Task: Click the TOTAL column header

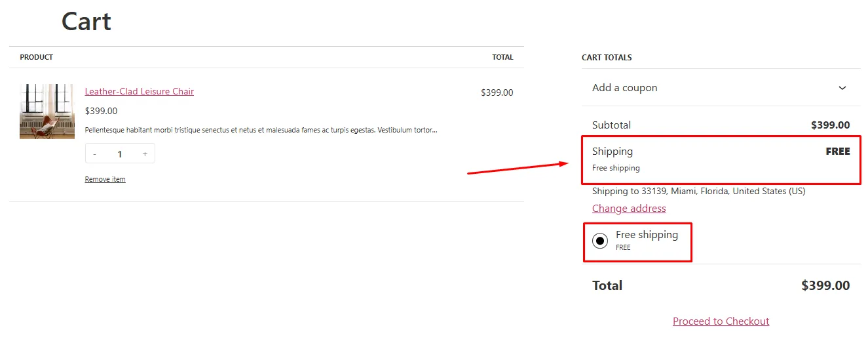Action: (x=503, y=58)
